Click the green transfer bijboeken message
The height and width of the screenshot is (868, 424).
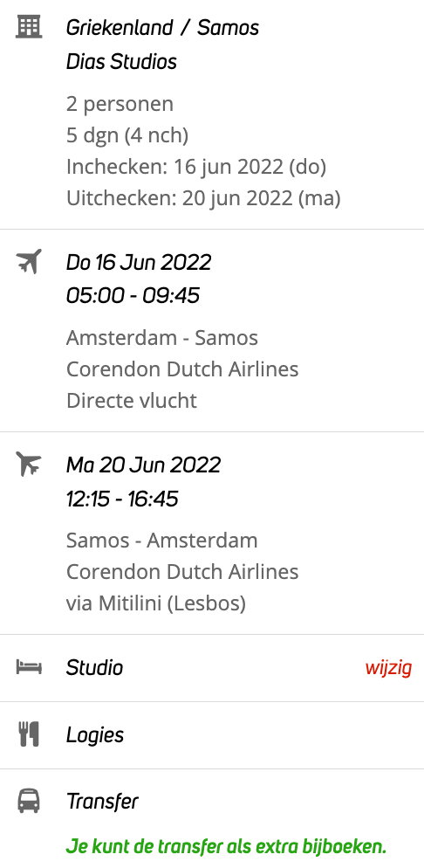click(x=226, y=846)
